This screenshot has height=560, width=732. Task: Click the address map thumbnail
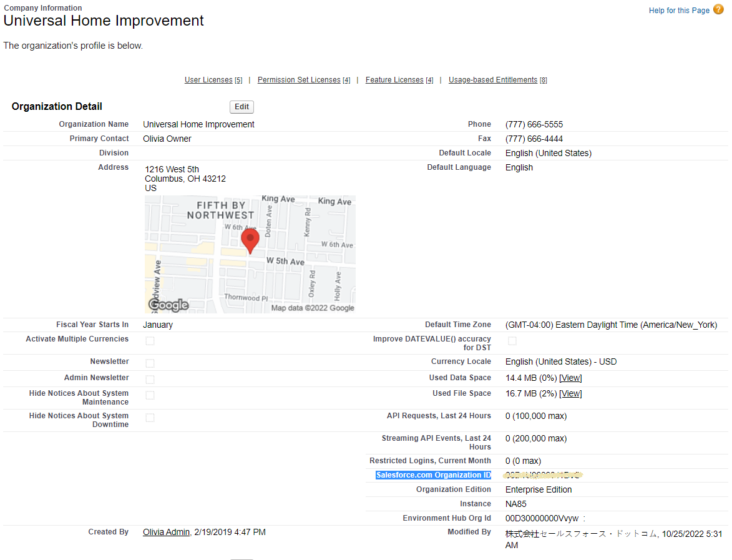point(250,255)
